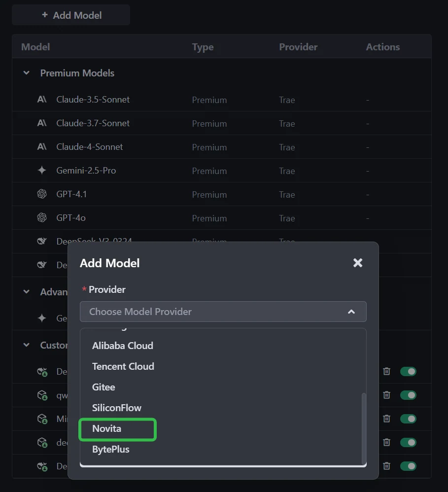Click the Anthropic icon beside Claude-4-Sonnet
The height and width of the screenshot is (492, 448).
(x=42, y=146)
